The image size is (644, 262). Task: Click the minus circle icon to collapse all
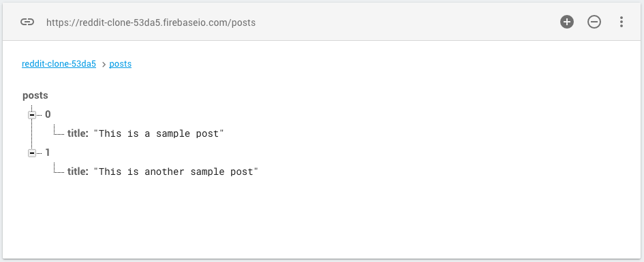tap(594, 22)
